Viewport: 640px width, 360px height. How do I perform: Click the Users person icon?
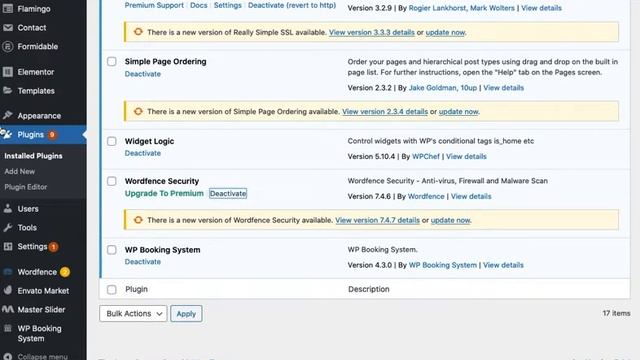click(x=8, y=209)
